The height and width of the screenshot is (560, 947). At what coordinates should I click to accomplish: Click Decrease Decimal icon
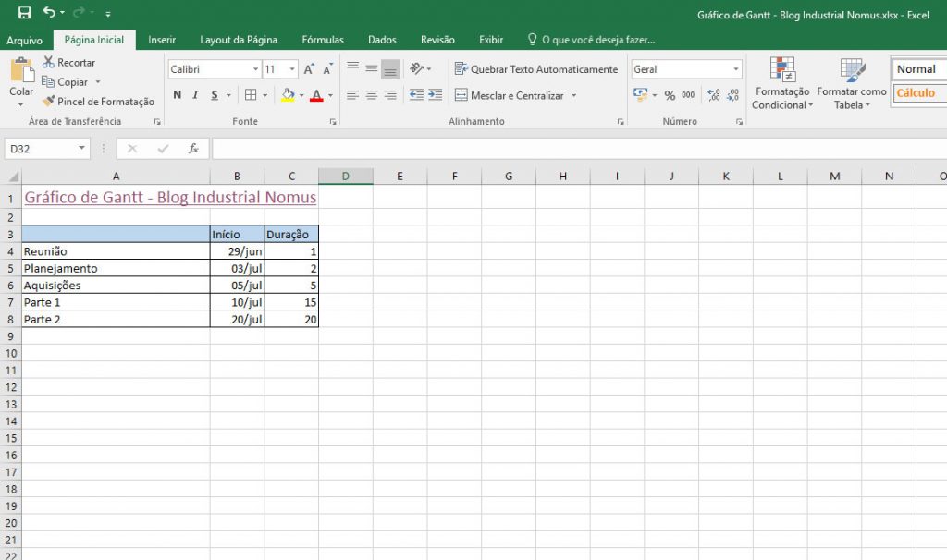pos(732,95)
